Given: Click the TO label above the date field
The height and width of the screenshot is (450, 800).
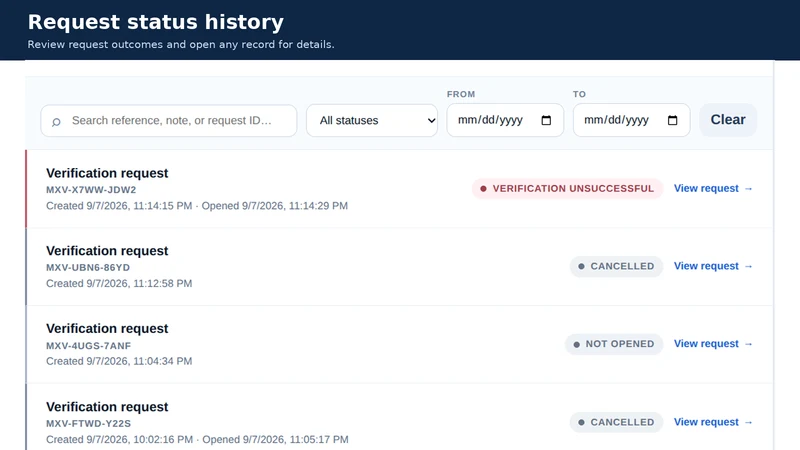Looking at the screenshot, I should (x=579, y=94).
